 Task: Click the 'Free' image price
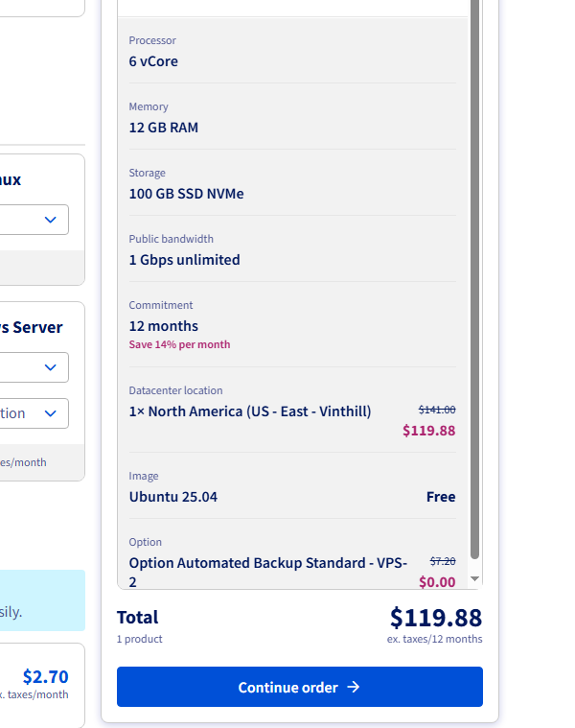tap(441, 497)
